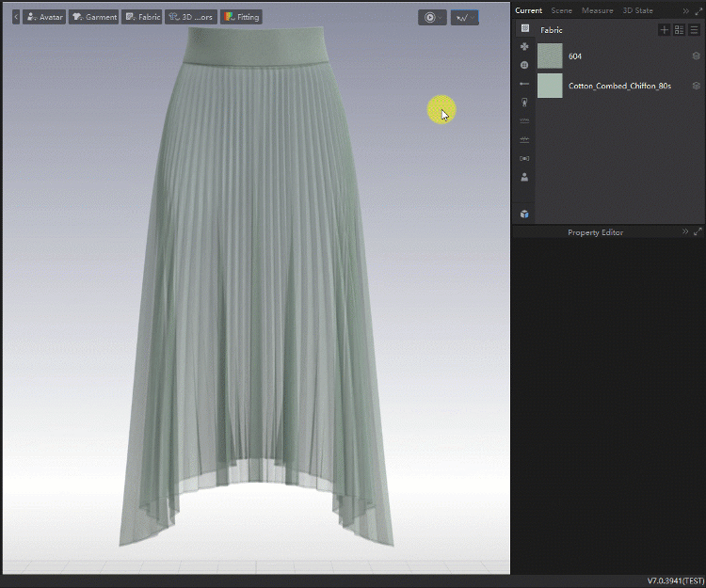Image resolution: width=706 pixels, height=588 pixels.
Task: Switch fabric list to plain list view
Action: tap(694, 30)
